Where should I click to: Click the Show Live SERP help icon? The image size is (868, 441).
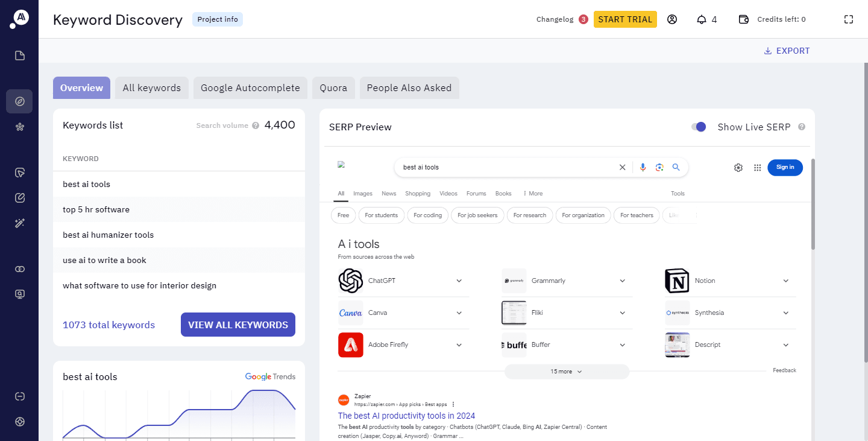(802, 127)
